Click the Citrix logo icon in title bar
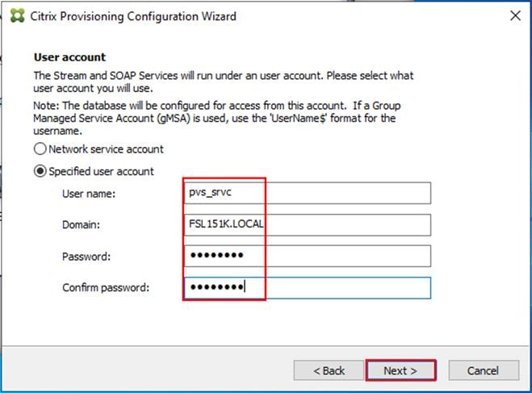Image resolution: width=532 pixels, height=393 pixels. tap(17, 15)
